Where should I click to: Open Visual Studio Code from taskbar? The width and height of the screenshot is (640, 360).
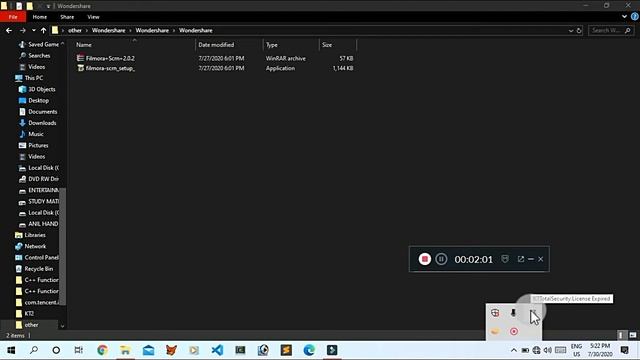tap(217, 350)
